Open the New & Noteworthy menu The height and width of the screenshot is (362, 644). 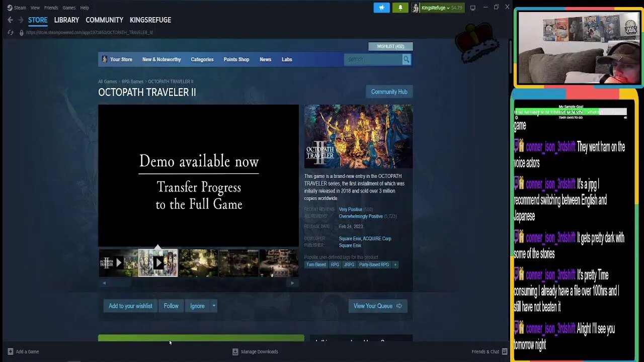pos(162,59)
